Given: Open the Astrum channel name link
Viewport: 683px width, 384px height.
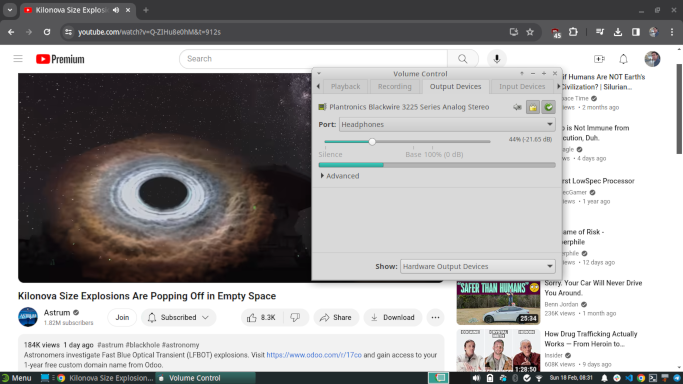Looking at the screenshot, I should click(57, 313).
